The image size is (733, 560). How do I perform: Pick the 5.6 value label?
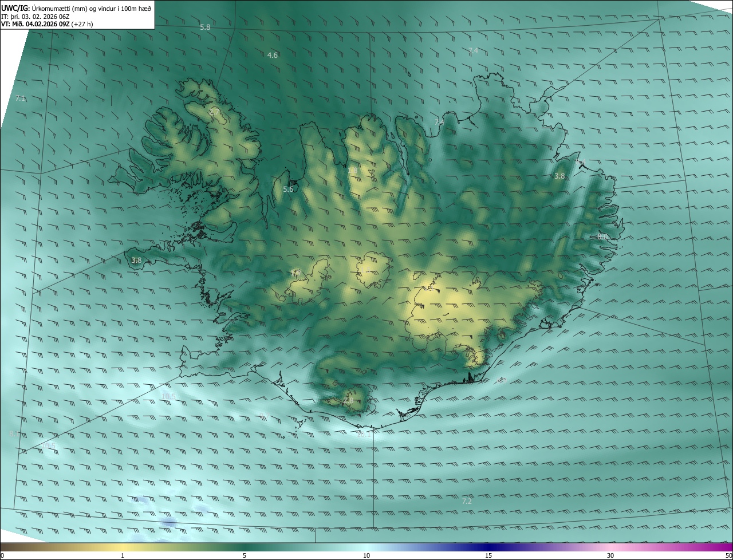(288, 190)
